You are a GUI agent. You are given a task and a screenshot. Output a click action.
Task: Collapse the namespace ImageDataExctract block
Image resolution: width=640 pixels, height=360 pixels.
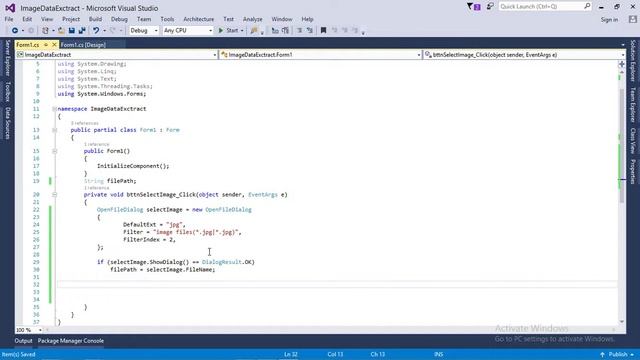[54, 109]
